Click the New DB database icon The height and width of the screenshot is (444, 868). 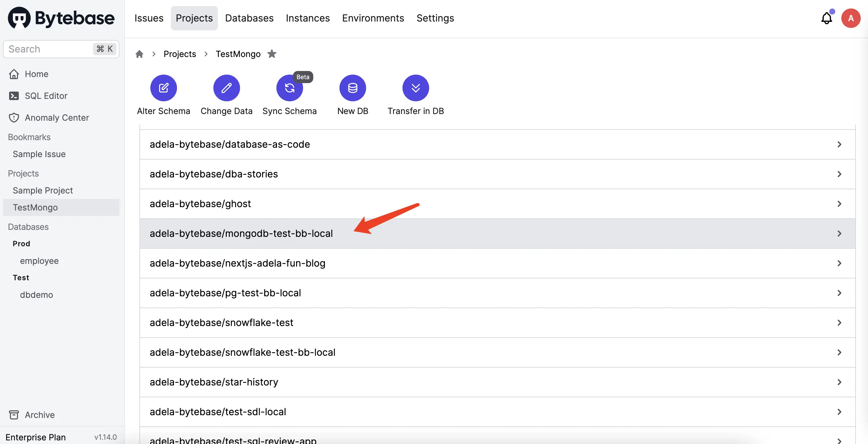tap(352, 88)
